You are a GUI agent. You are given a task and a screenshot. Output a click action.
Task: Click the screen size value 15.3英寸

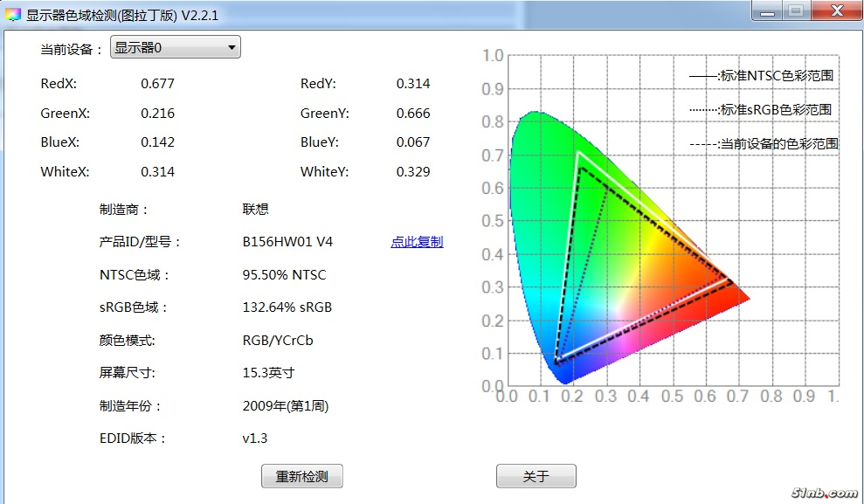pyautogui.click(x=268, y=373)
